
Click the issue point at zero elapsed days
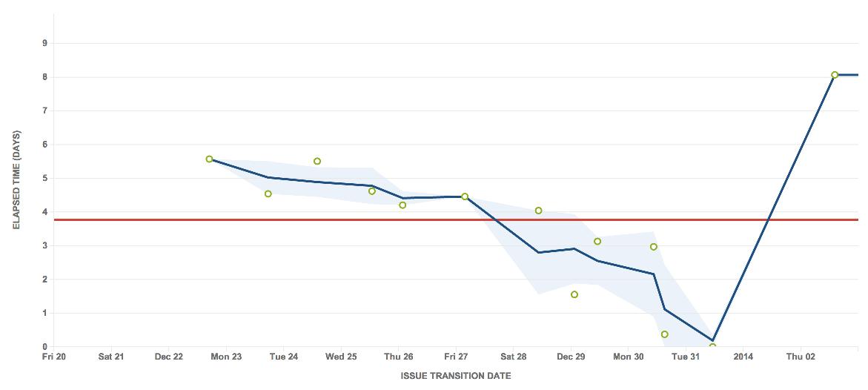[x=712, y=347]
